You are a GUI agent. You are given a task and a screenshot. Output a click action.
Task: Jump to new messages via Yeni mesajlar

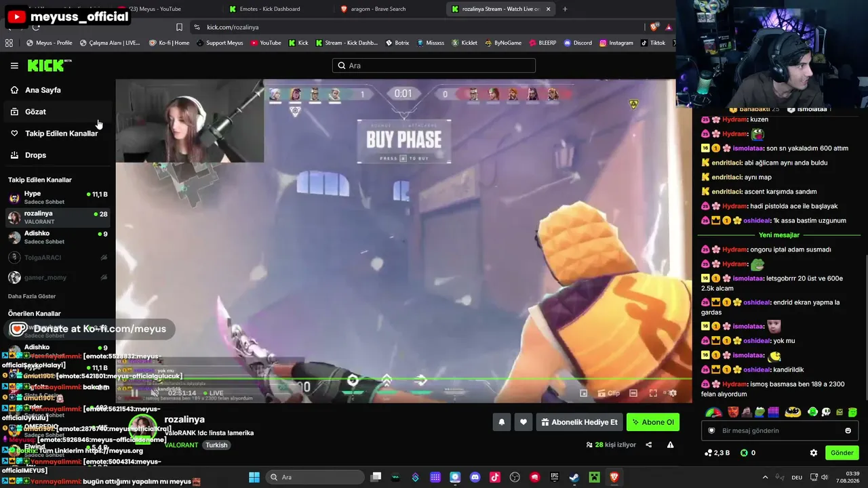click(779, 235)
